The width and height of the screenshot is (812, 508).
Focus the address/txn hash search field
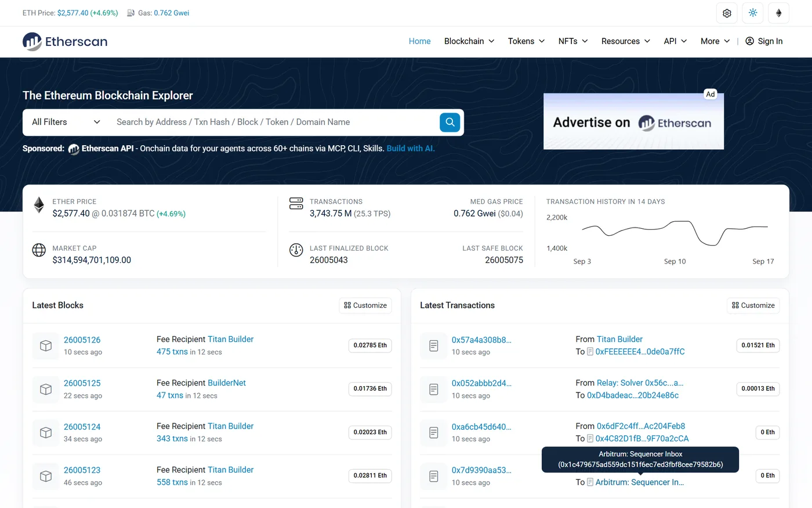[273, 122]
